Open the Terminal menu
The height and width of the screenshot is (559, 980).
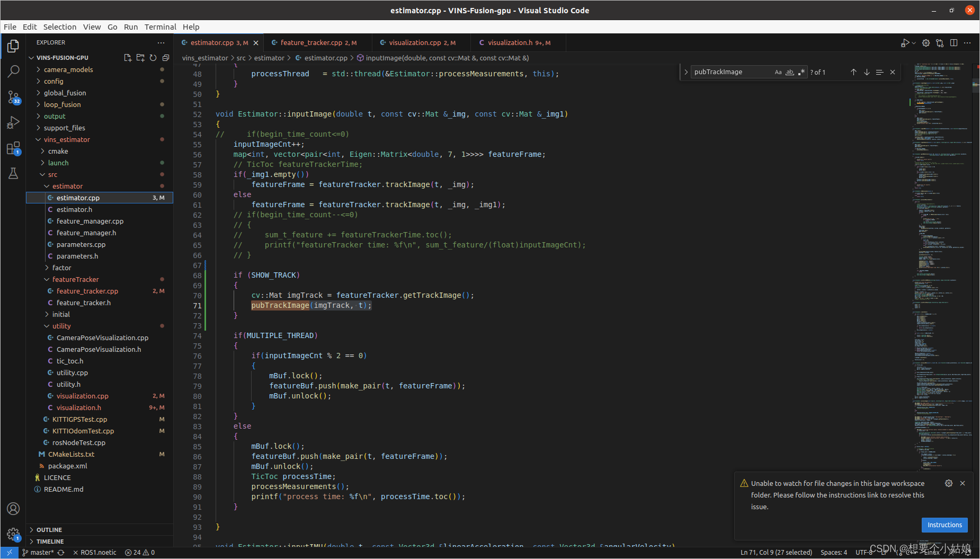[x=160, y=27]
